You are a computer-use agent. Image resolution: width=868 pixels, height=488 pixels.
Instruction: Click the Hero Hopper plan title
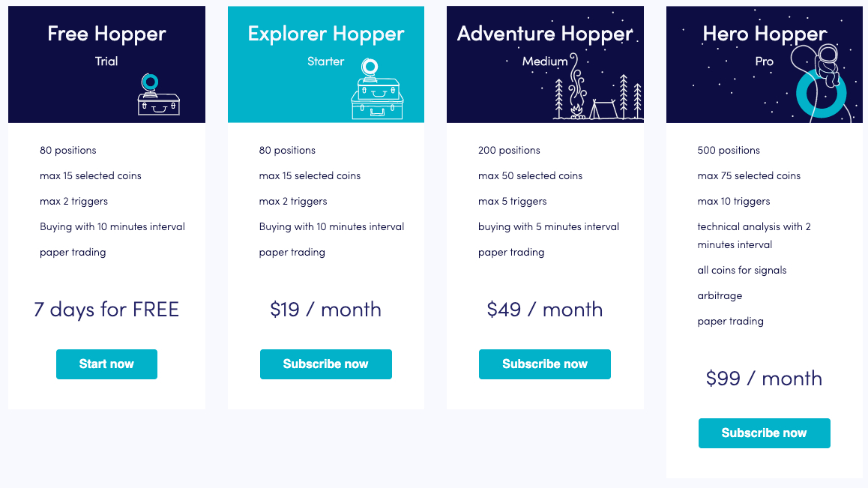pos(765,34)
